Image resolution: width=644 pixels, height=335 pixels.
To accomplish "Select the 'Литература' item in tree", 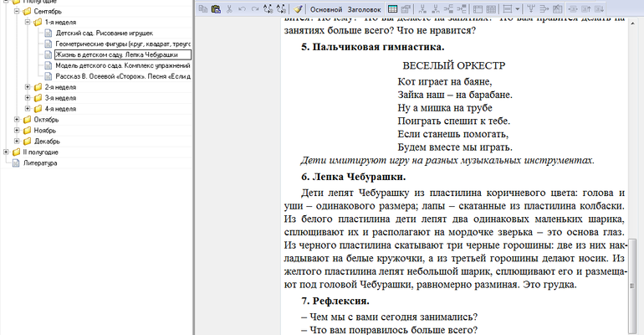I will point(40,163).
